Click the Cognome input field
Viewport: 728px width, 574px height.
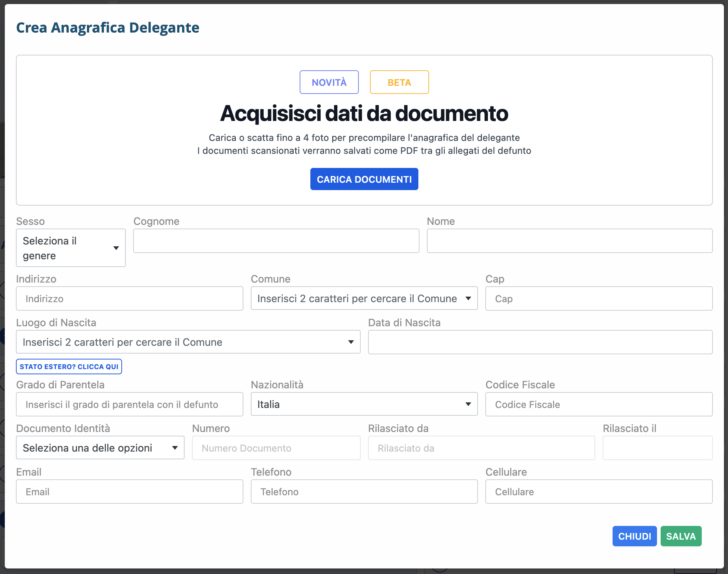coord(276,241)
